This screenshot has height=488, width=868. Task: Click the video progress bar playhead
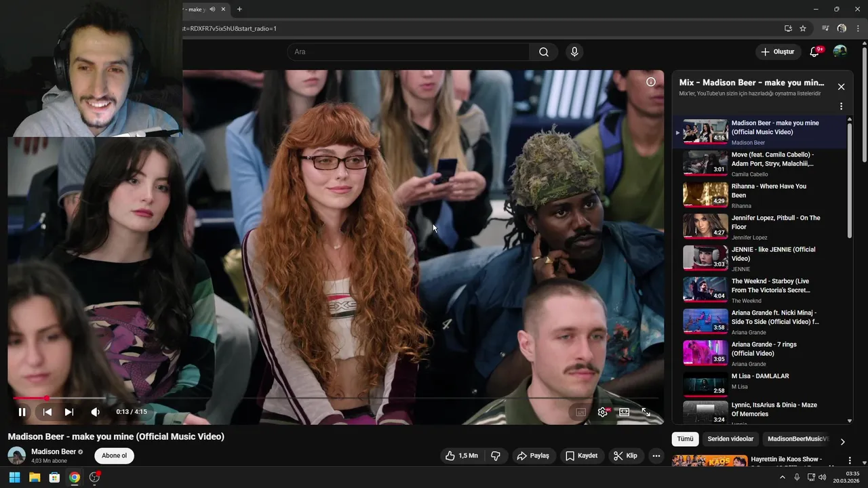47,399
